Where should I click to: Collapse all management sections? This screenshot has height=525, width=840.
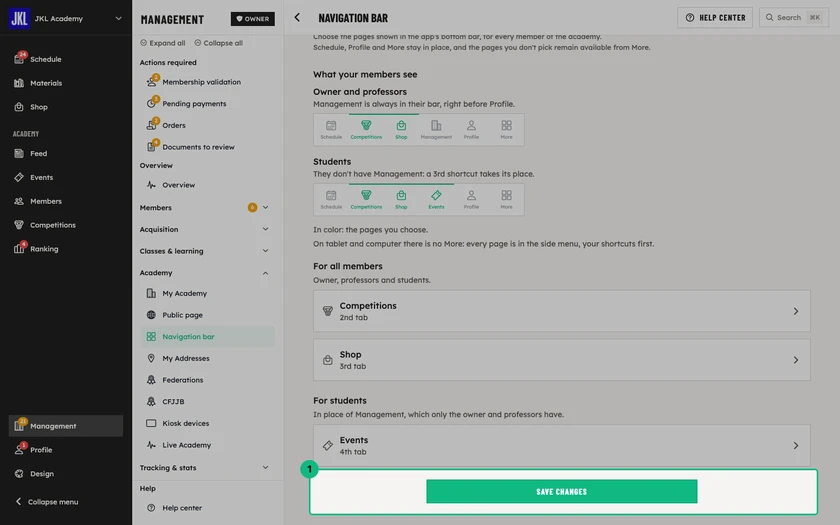[x=218, y=43]
